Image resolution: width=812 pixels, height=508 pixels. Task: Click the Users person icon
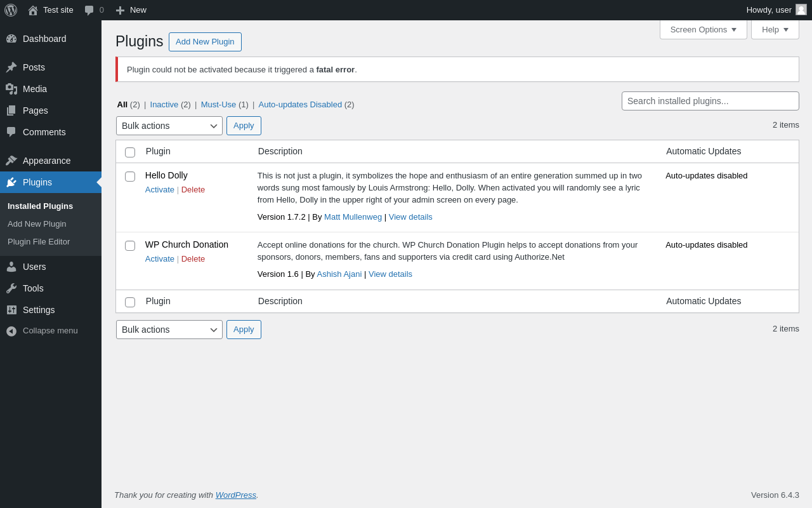(11, 267)
